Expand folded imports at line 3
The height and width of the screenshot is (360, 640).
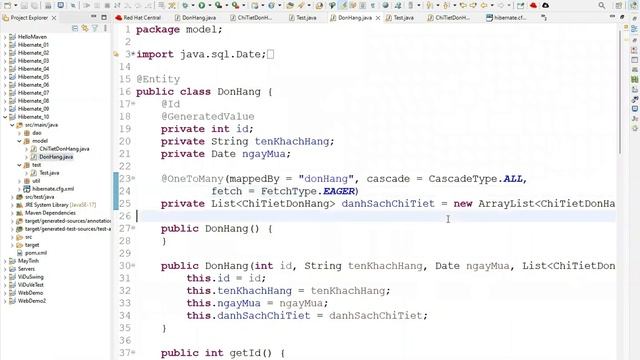click(133, 54)
